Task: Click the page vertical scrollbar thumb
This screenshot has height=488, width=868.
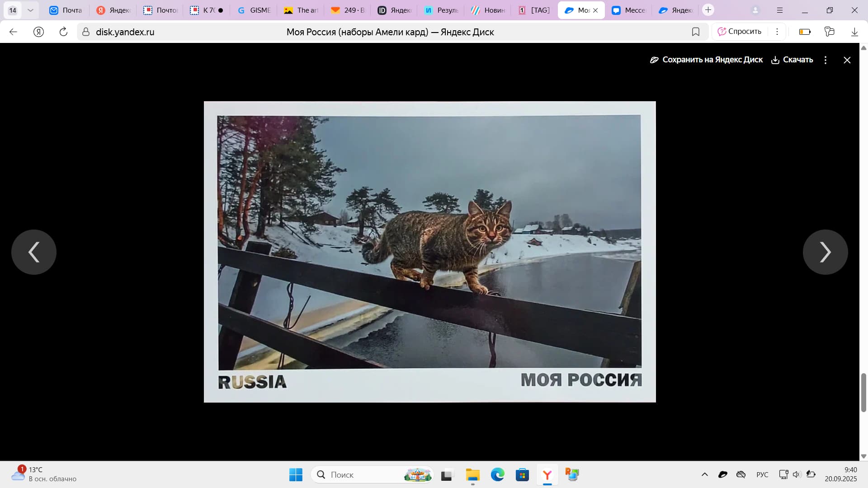Action: (x=863, y=392)
